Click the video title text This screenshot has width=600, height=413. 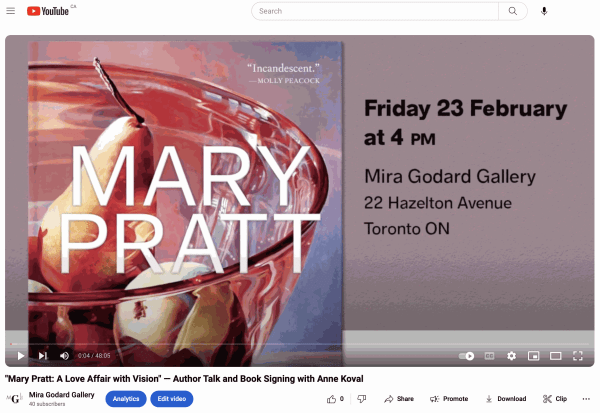184,379
